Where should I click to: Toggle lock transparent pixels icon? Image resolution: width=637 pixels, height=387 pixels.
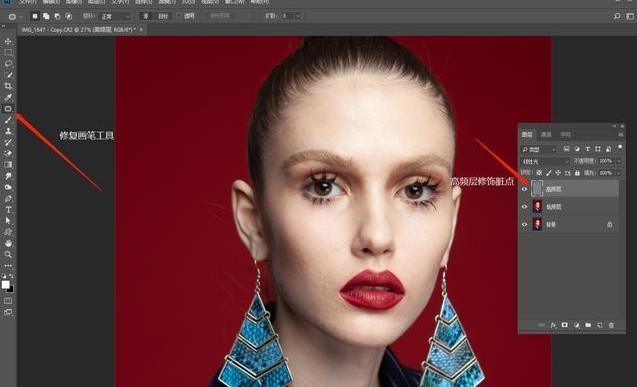point(539,173)
